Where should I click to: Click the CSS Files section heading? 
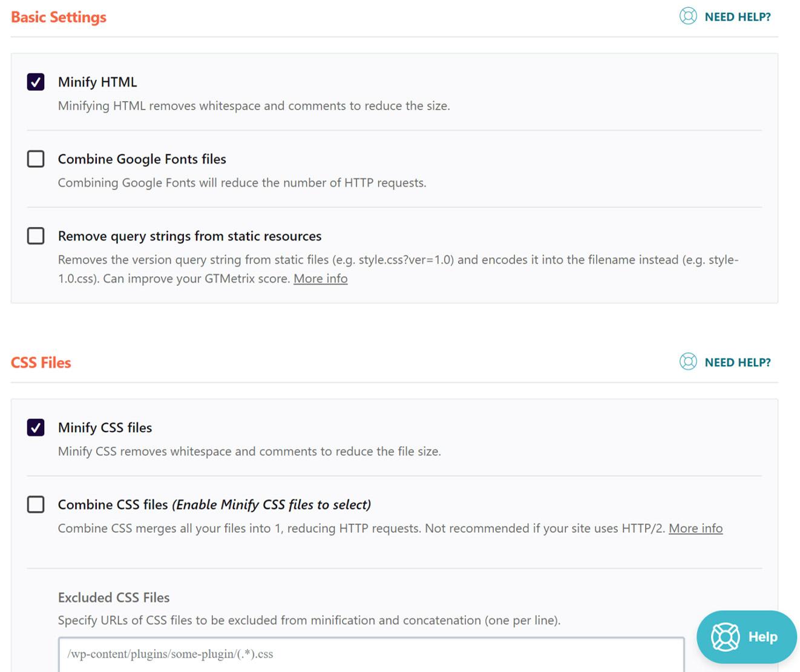pos(41,363)
